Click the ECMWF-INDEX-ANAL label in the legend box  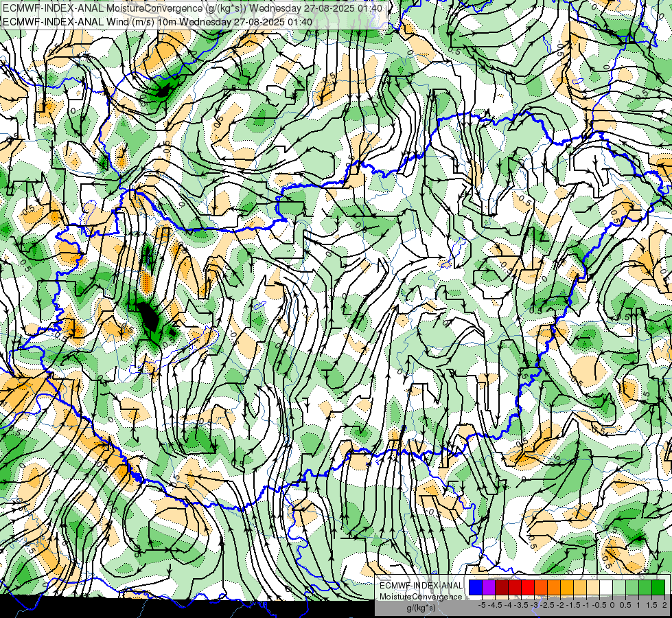pyautogui.click(x=421, y=586)
